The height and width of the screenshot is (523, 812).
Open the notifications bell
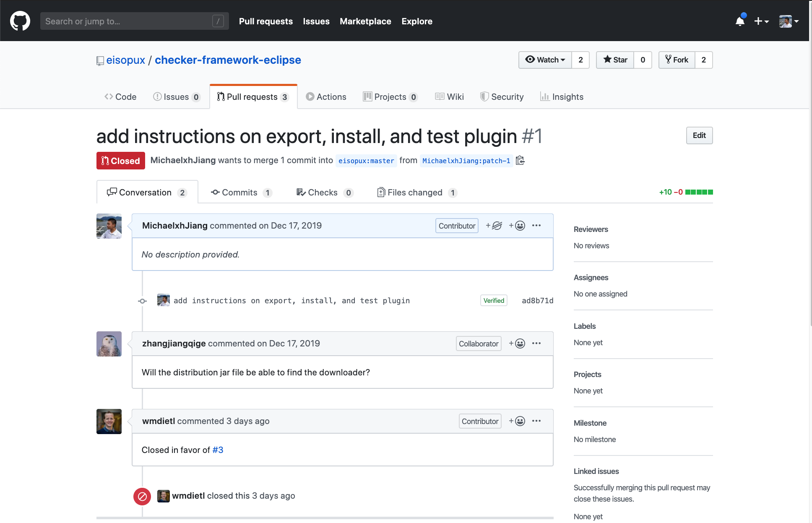coord(740,21)
